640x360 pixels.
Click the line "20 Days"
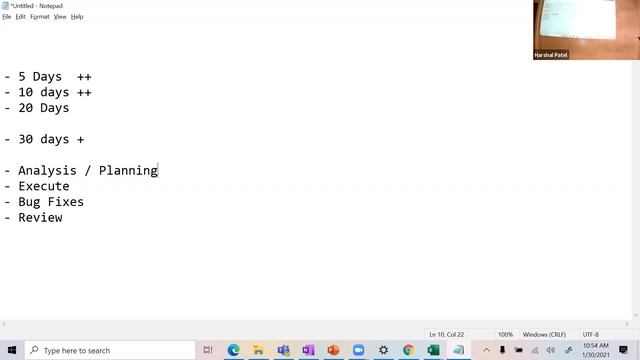click(37, 108)
